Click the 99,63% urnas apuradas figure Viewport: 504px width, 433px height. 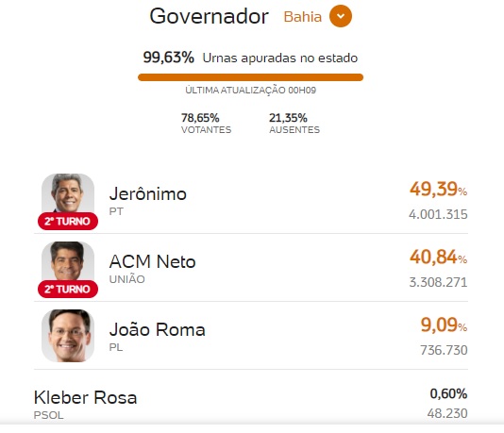click(168, 58)
